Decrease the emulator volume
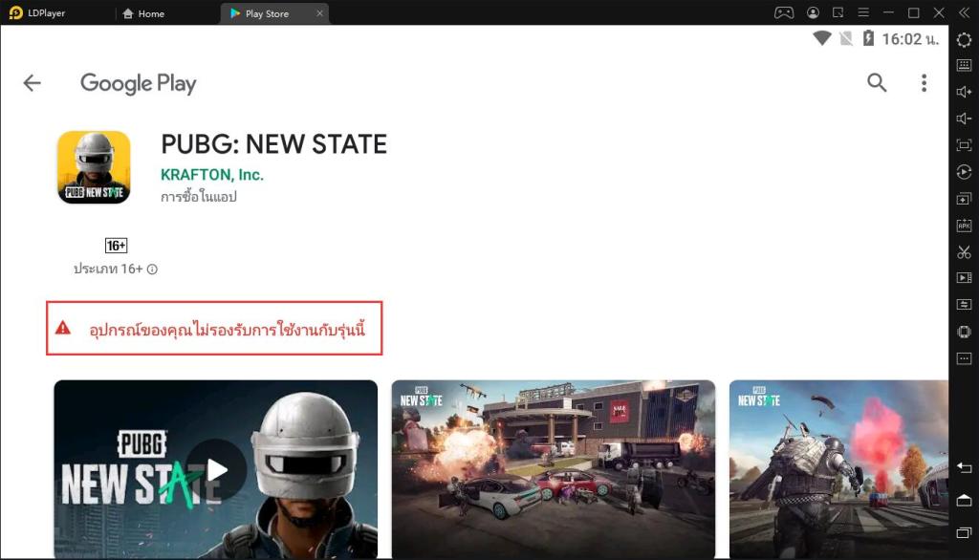The height and width of the screenshot is (560, 979). click(x=964, y=118)
